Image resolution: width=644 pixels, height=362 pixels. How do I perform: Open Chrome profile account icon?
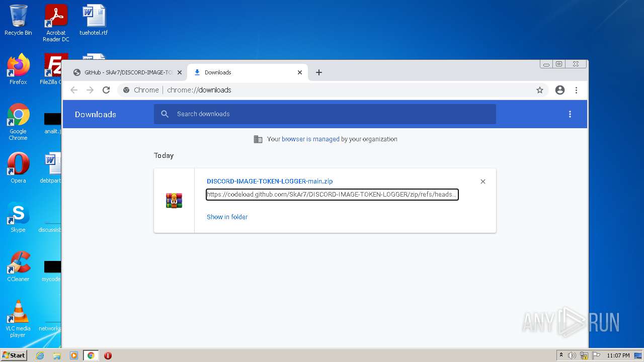click(x=560, y=90)
